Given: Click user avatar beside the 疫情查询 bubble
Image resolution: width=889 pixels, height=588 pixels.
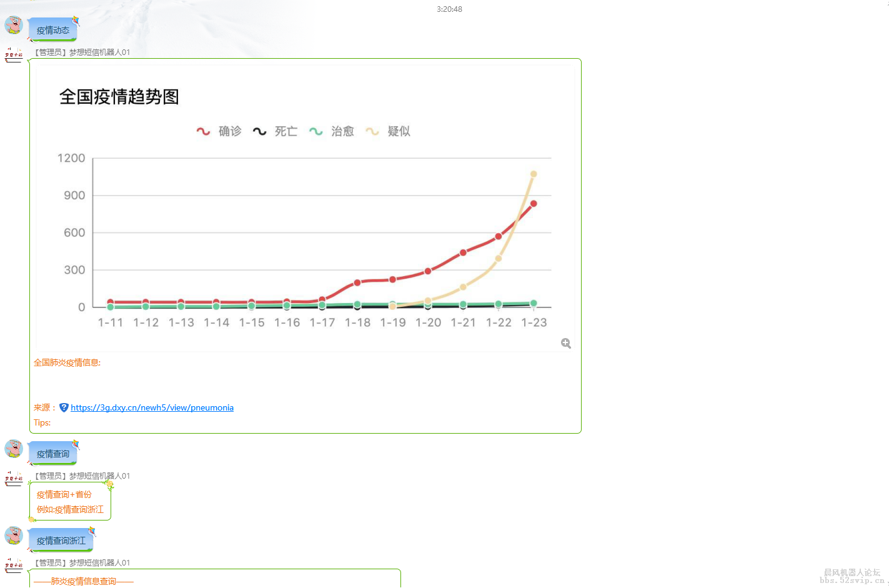Looking at the screenshot, I should click(x=14, y=449).
